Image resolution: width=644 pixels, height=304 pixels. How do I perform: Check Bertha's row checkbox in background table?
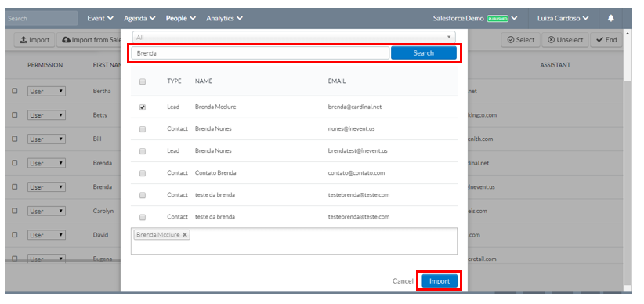pos(15,91)
